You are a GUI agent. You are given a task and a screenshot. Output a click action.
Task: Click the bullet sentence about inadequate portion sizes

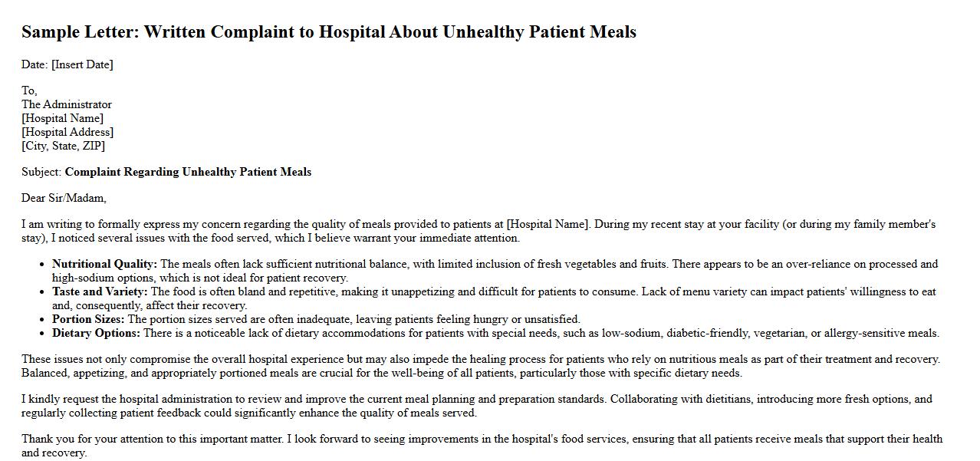(x=354, y=319)
